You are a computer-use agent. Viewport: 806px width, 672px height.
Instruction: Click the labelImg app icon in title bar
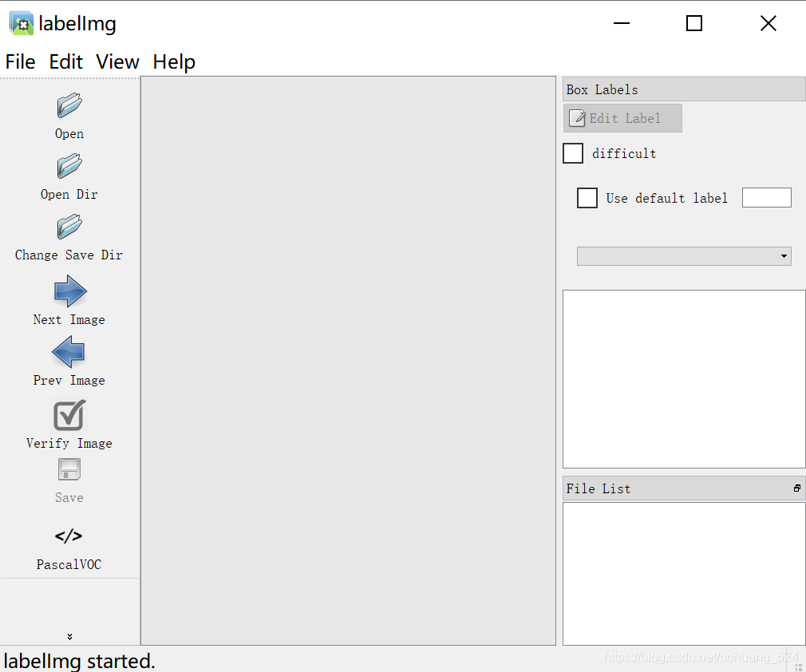pyautogui.click(x=22, y=23)
